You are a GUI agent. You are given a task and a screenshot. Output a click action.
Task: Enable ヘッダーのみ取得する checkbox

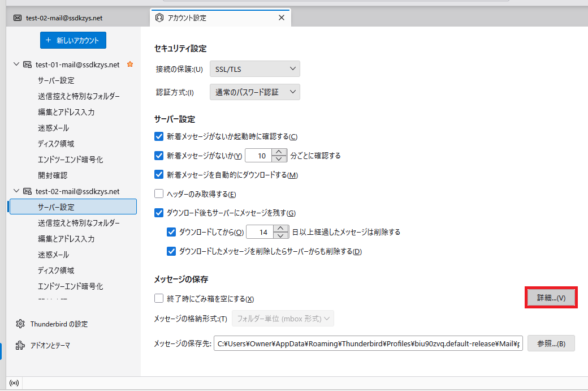tap(159, 194)
